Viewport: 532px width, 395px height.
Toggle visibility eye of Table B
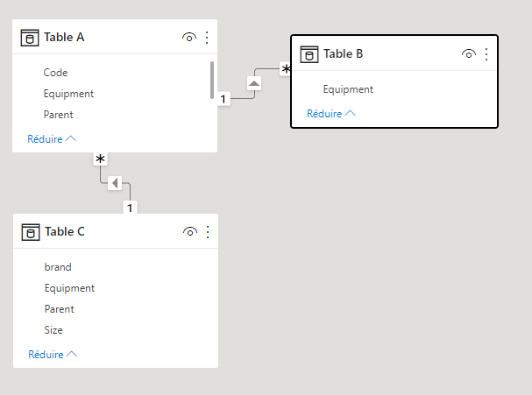[469, 54]
